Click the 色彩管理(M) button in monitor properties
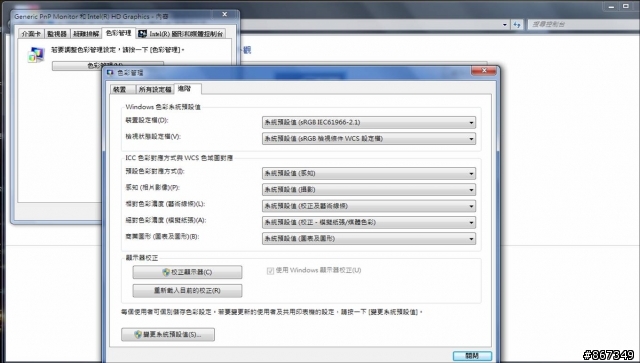640x363 pixels. pyautogui.click(x=108, y=65)
